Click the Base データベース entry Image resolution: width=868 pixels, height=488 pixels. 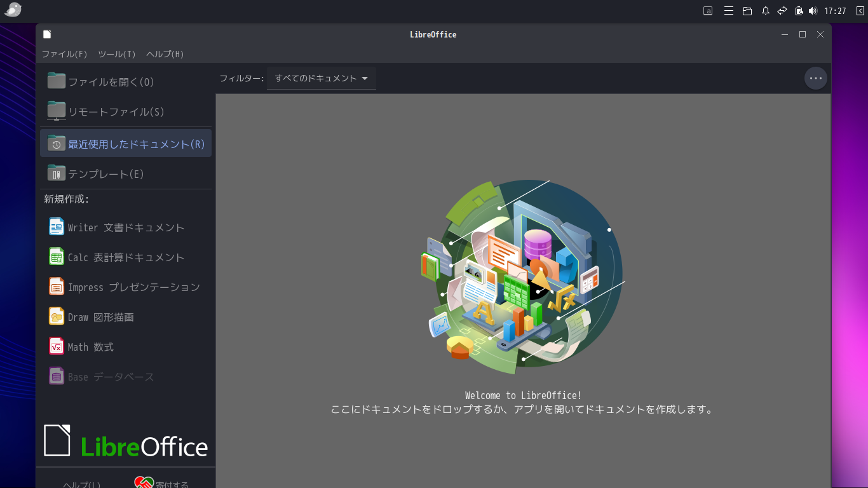[x=126, y=376]
